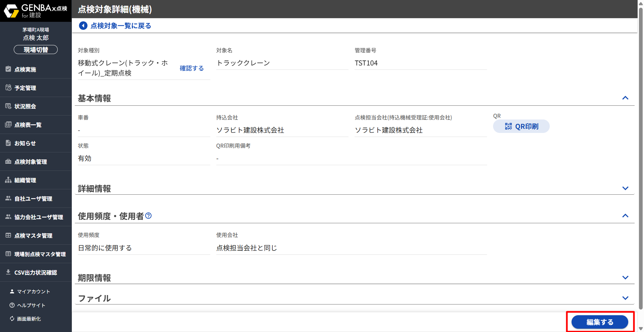Click the help question mark beside 使用頻度・使用者
The width and height of the screenshot is (644, 332).
[x=148, y=216]
